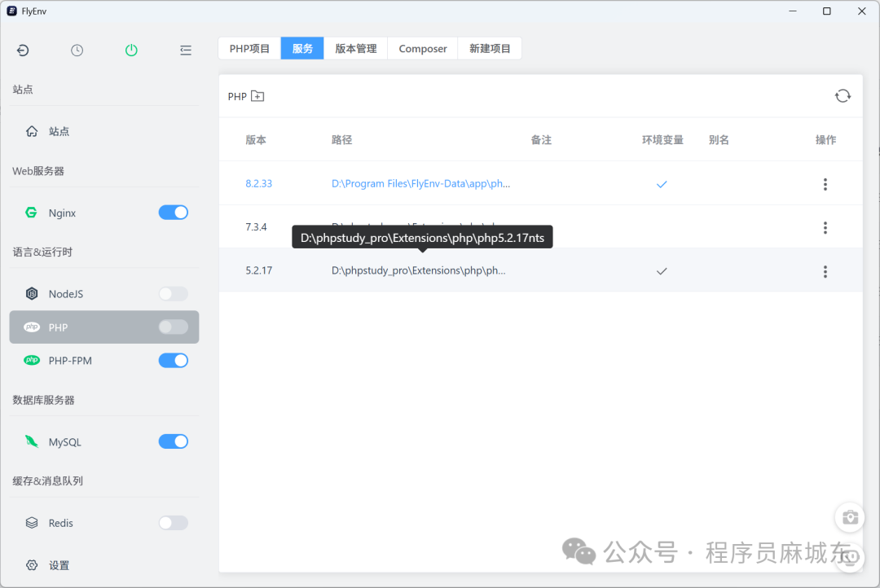Image resolution: width=880 pixels, height=588 pixels.
Task: Click the 路径 column header
Action: (x=341, y=140)
